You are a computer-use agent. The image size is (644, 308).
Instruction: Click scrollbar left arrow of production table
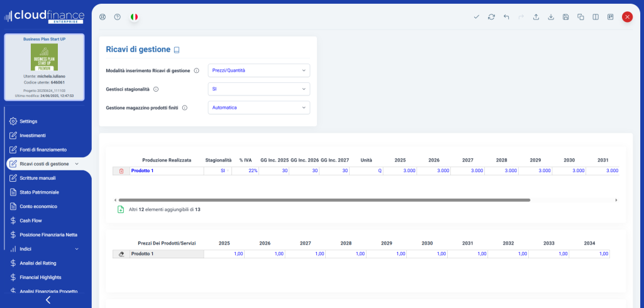point(115,201)
